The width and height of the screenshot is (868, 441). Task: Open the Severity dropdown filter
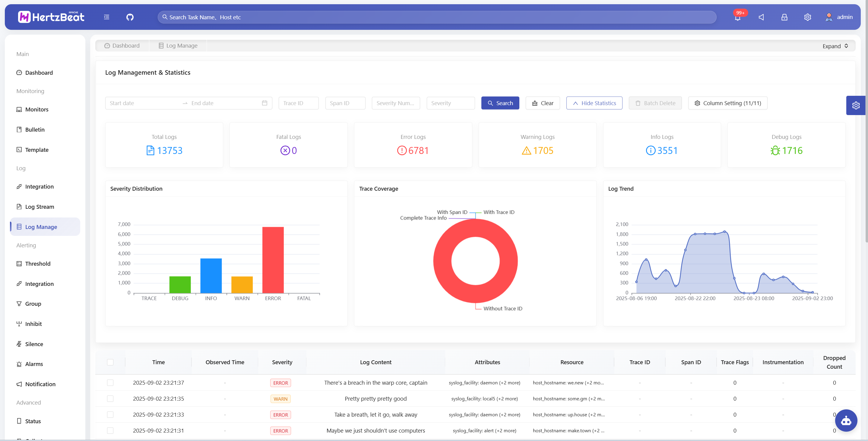pos(450,103)
